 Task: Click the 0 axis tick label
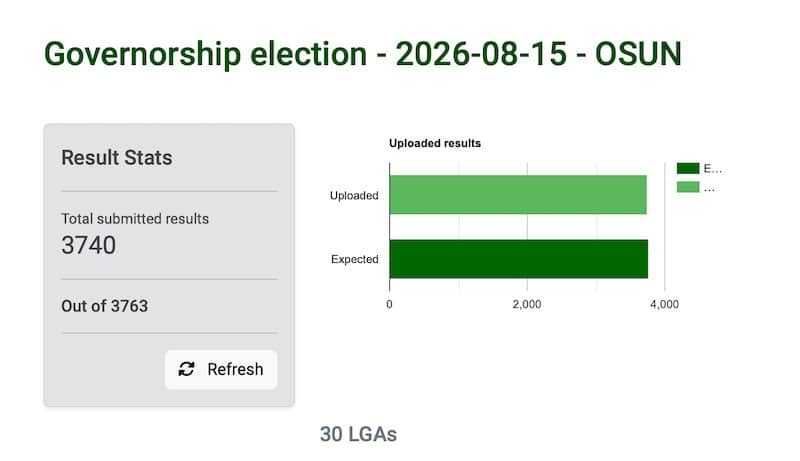(389, 304)
